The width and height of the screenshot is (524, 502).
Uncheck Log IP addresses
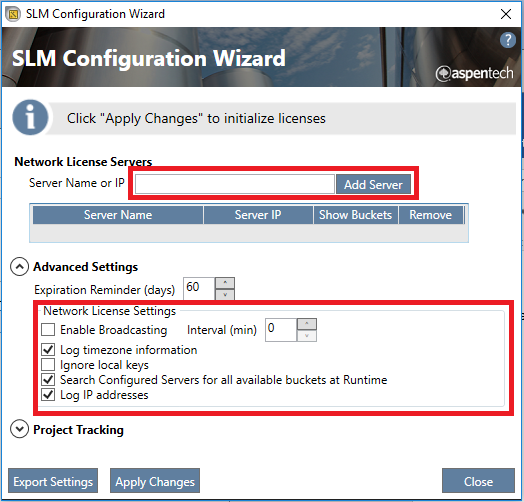pos(48,395)
